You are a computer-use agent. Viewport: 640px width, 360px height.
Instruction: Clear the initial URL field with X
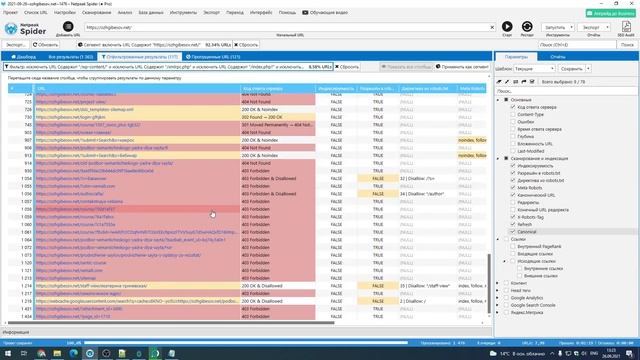[x=492, y=27]
